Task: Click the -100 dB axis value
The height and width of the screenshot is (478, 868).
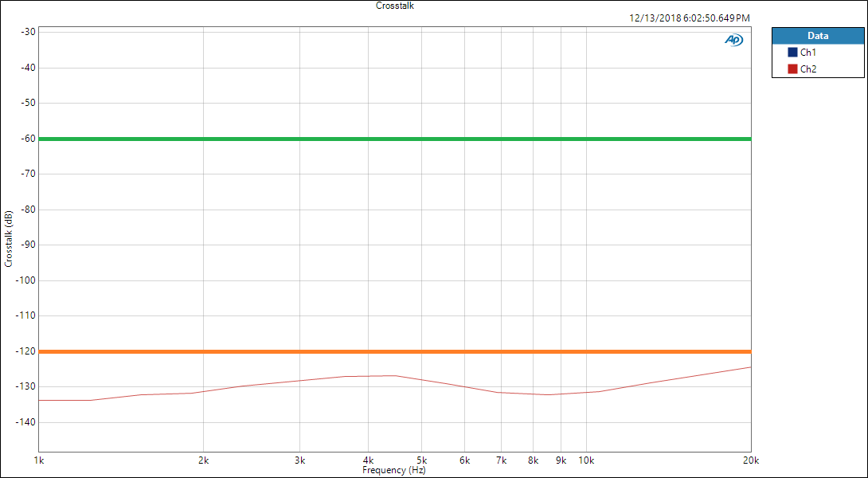Action: [26, 280]
